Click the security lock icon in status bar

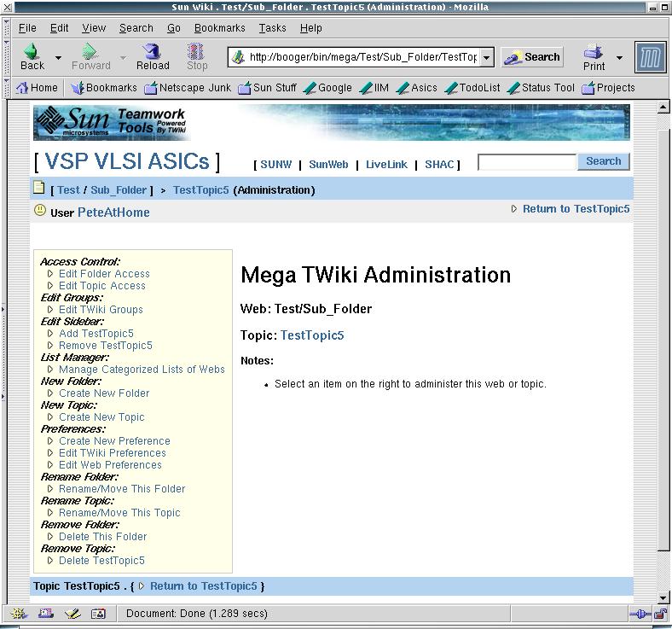[x=660, y=613]
